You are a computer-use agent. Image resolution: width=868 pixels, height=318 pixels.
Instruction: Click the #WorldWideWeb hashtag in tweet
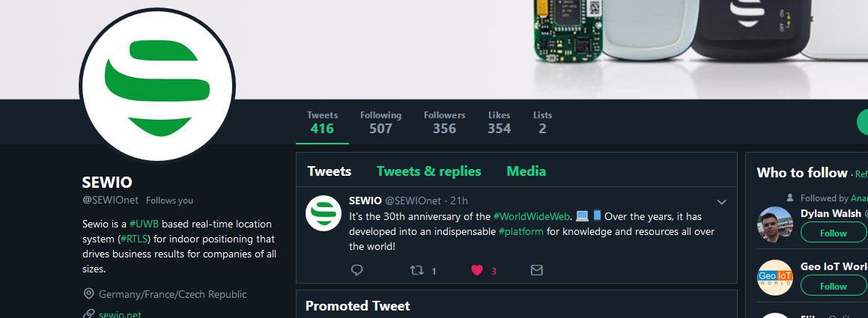click(532, 216)
